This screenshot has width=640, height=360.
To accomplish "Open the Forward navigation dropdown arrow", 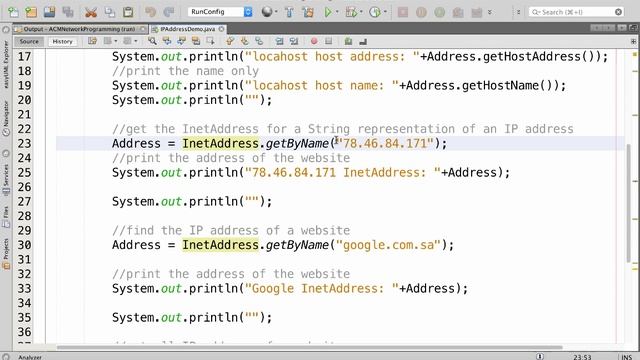I will (x=136, y=41).
